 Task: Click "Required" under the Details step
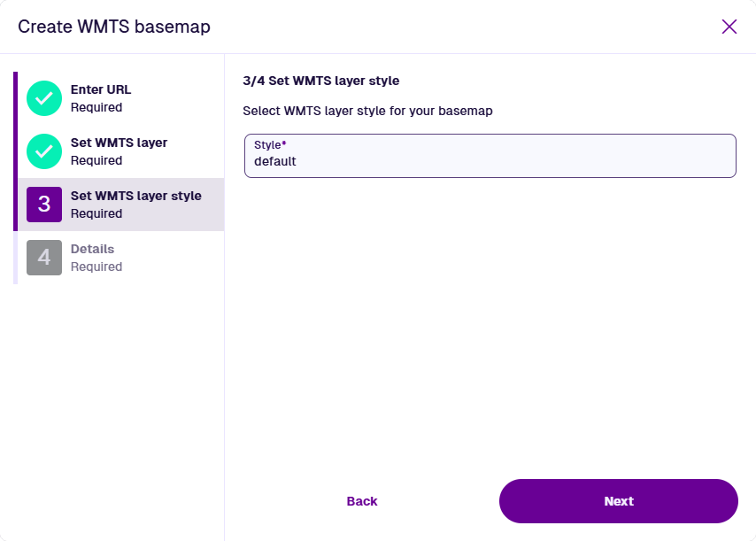tap(96, 267)
